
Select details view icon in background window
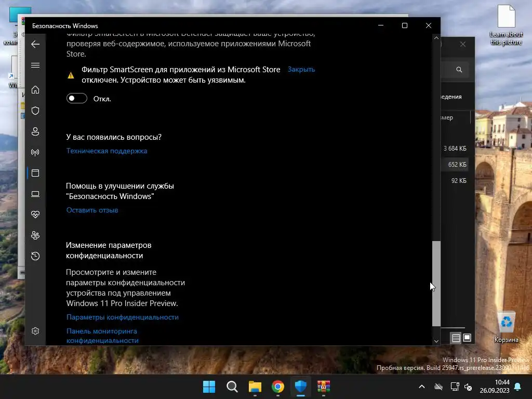(x=456, y=338)
